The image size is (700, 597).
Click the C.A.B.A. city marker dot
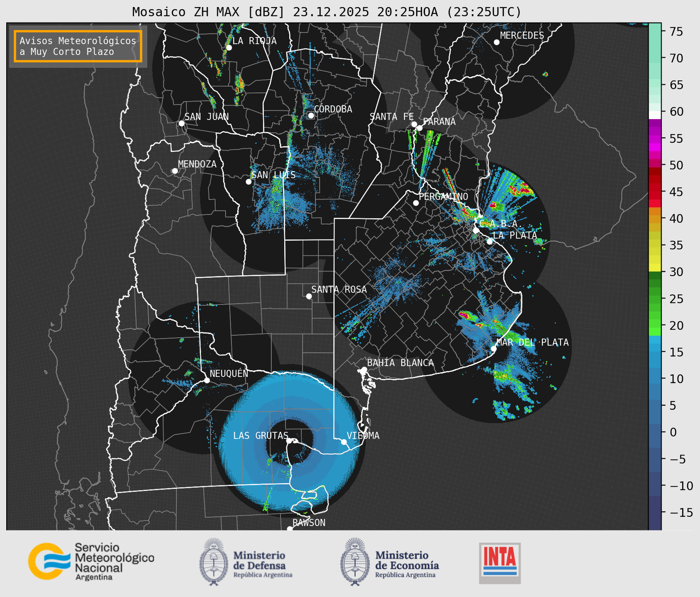click(476, 230)
